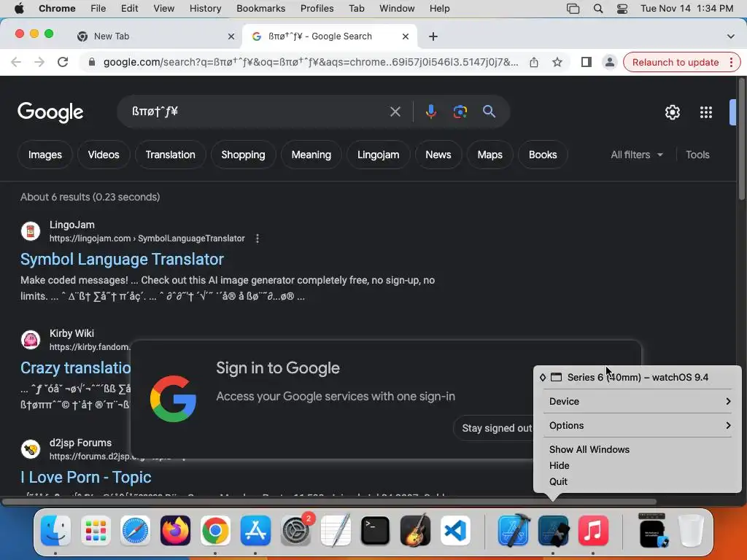Image resolution: width=747 pixels, height=560 pixels.
Task: Open Music app from the Dock
Action: (x=593, y=530)
